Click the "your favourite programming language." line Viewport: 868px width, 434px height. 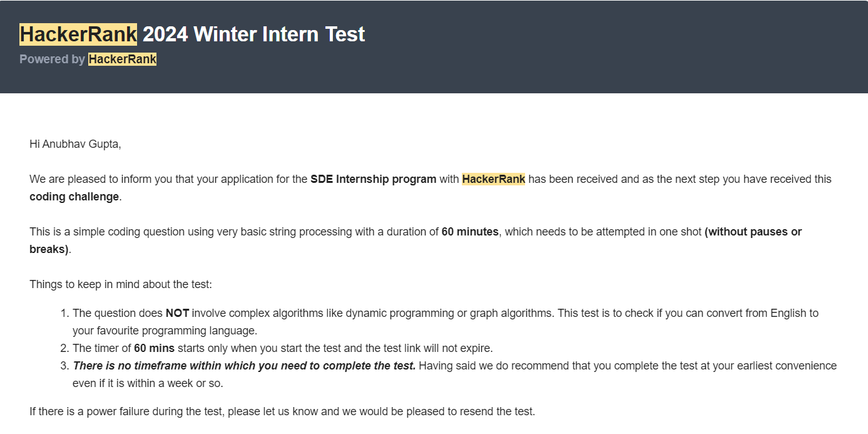165,331
